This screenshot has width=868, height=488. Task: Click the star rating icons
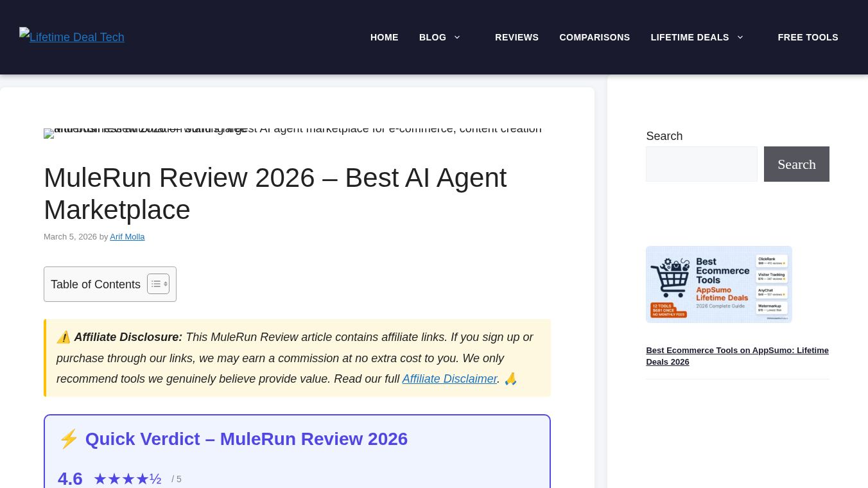point(128,479)
